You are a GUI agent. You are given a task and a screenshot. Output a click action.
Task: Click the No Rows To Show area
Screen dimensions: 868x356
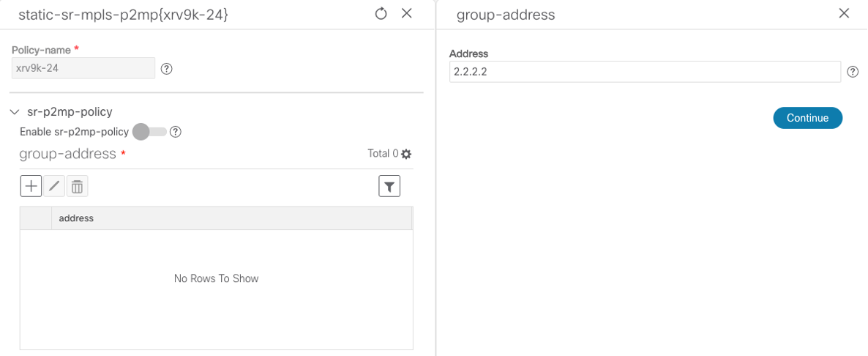click(x=216, y=278)
